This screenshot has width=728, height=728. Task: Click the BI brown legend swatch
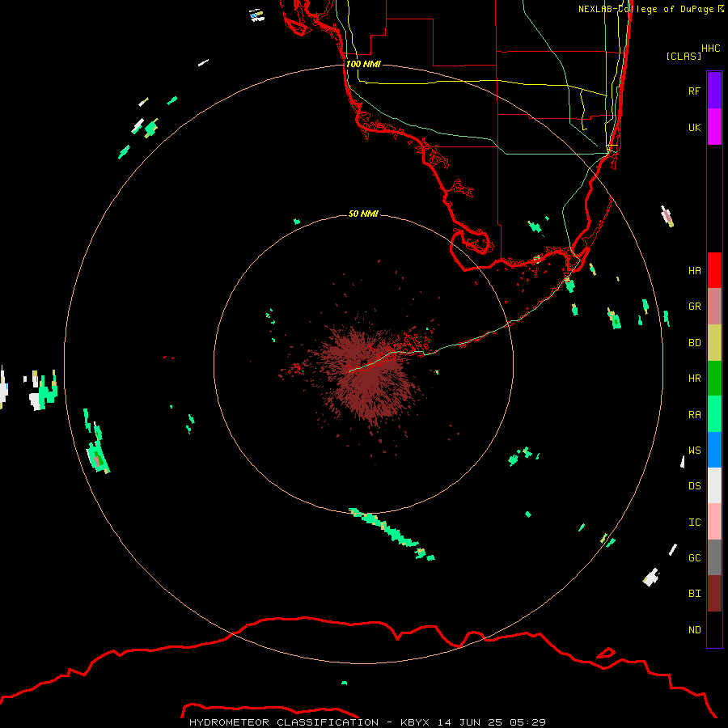pos(714,594)
